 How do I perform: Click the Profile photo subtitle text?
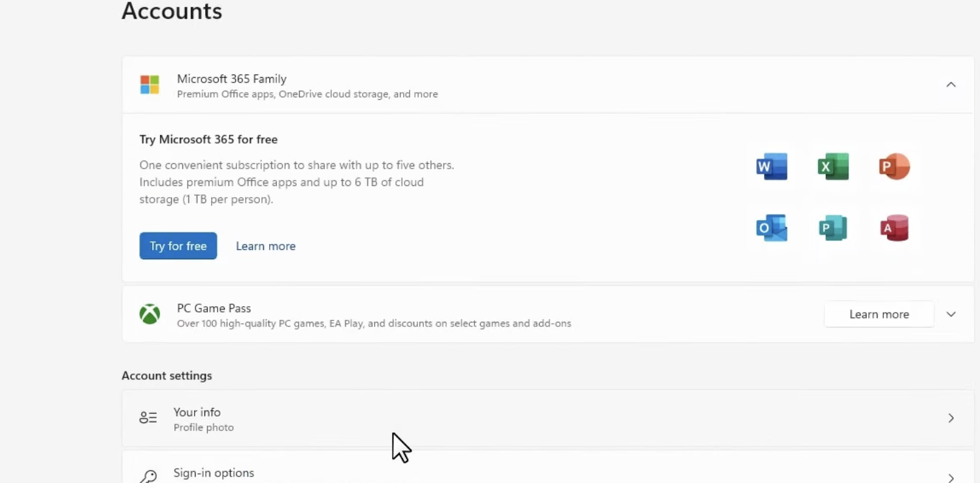pos(204,428)
